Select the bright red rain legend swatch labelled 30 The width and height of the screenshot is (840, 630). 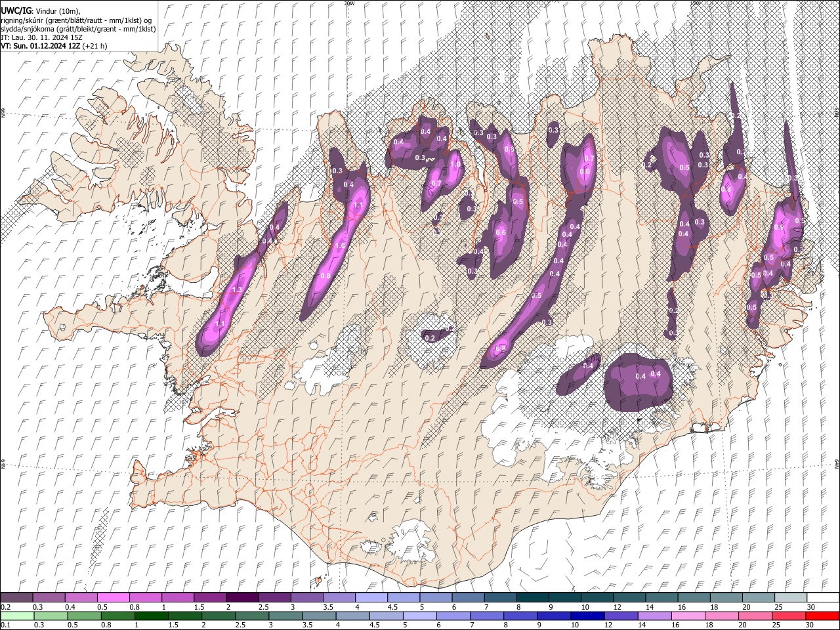(822, 616)
